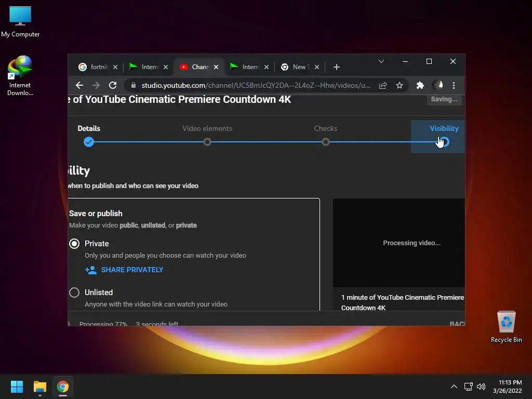Close the YouTube Channel tab
This screenshot has width=532, height=399.
[x=216, y=67]
